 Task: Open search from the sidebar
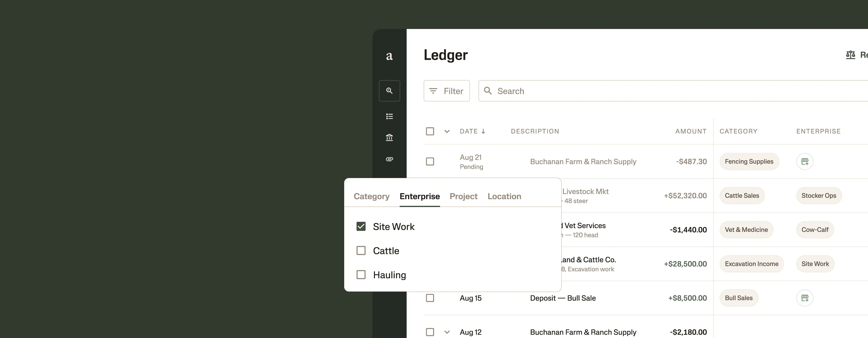tap(389, 91)
